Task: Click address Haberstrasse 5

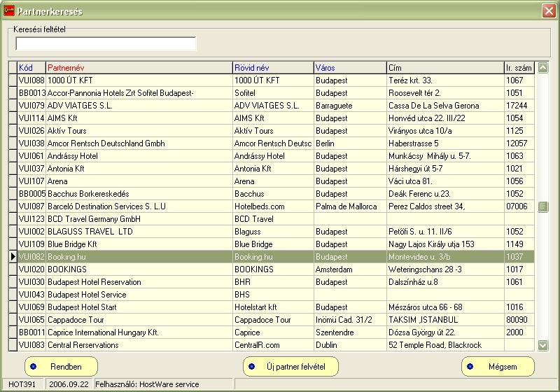Action: point(414,143)
